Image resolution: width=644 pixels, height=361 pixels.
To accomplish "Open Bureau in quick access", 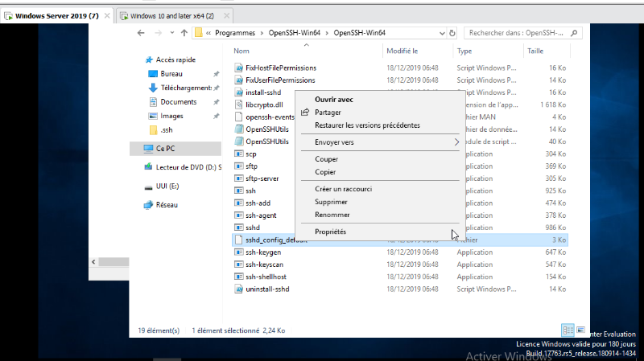I will (x=171, y=74).
